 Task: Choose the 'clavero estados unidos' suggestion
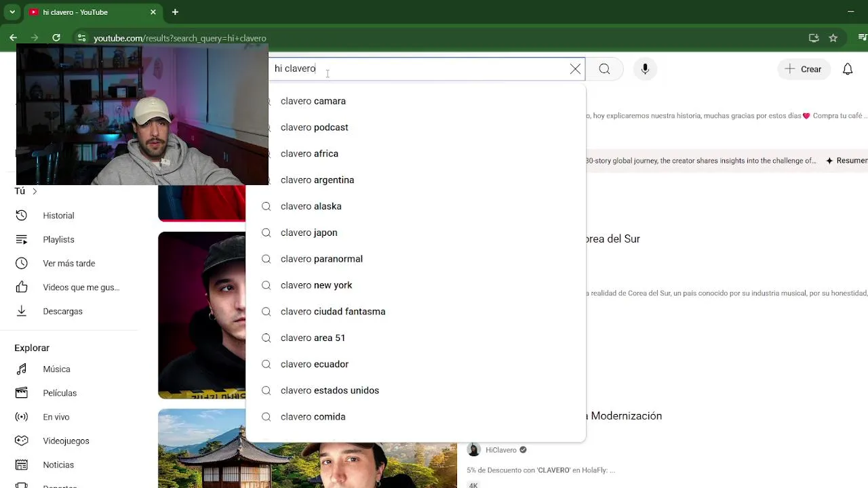click(416, 390)
